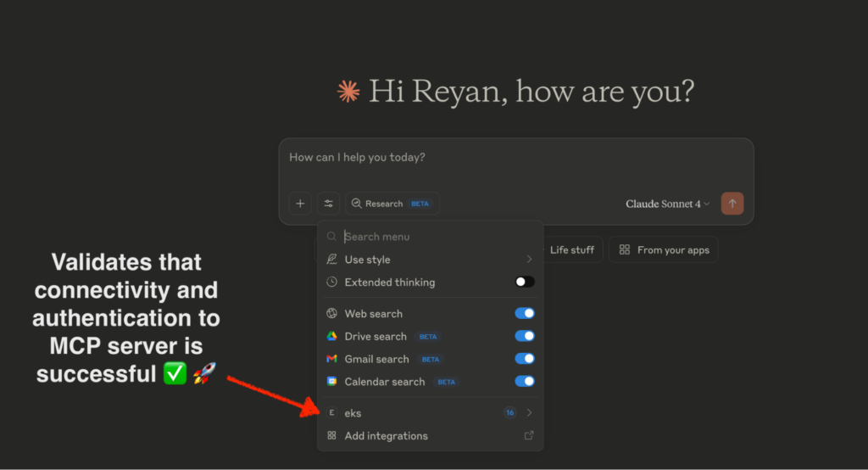Click the eks tool count badge 16

coord(509,412)
